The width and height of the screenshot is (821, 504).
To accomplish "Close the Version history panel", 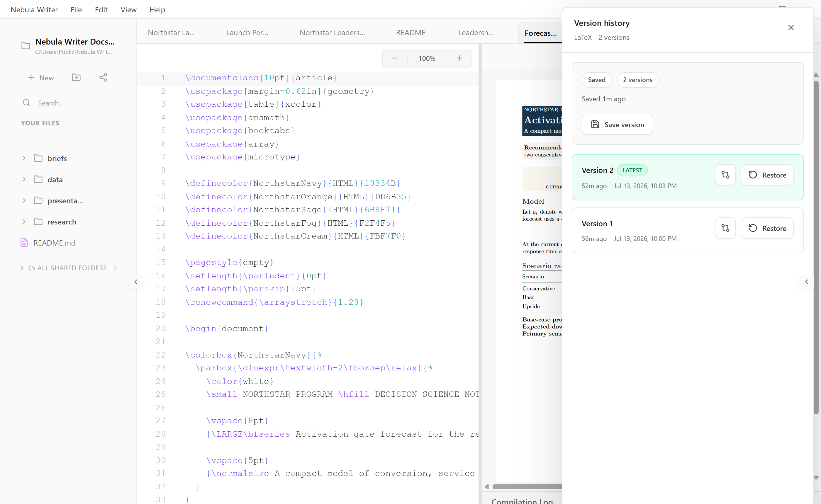I will pos(791,28).
